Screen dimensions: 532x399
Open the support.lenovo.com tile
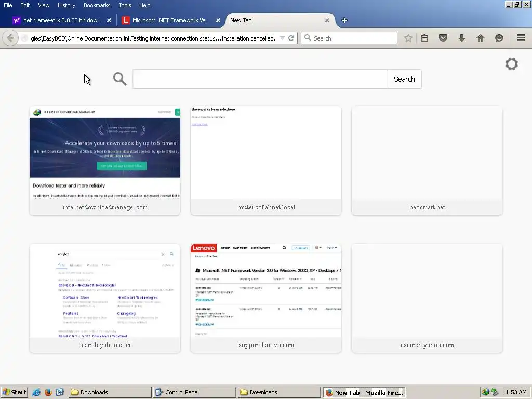click(266, 298)
